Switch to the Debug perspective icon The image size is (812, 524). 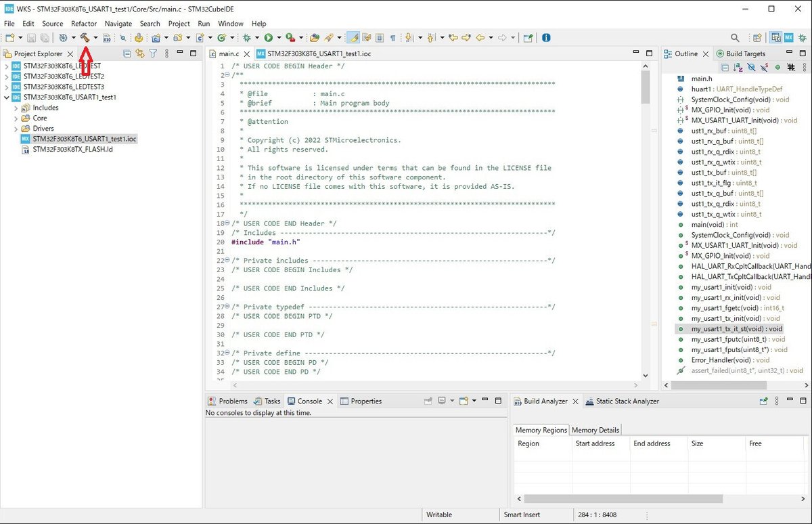(802, 38)
